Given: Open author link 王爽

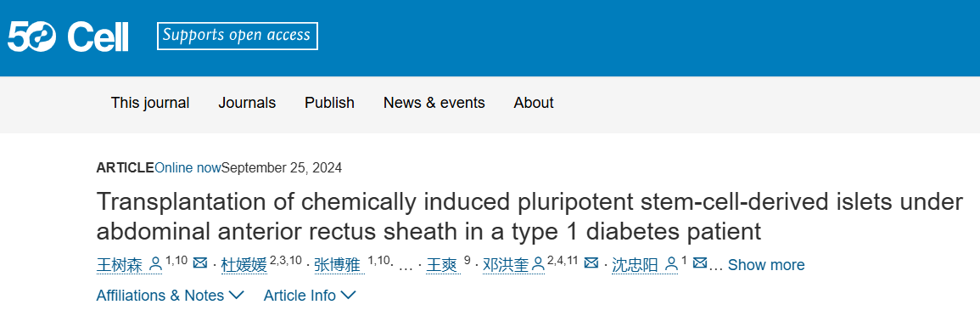Looking at the screenshot, I should [x=443, y=265].
